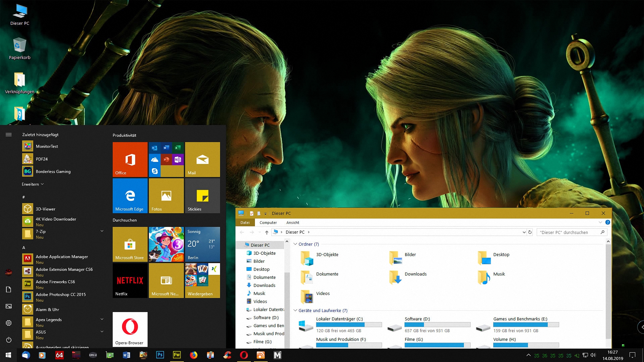Open Start menu settings gear

(x=9, y=323)
